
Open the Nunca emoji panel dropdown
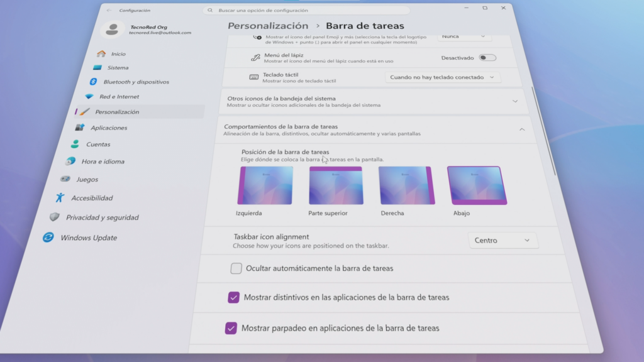pyautogui.click(x=464, y=36)
